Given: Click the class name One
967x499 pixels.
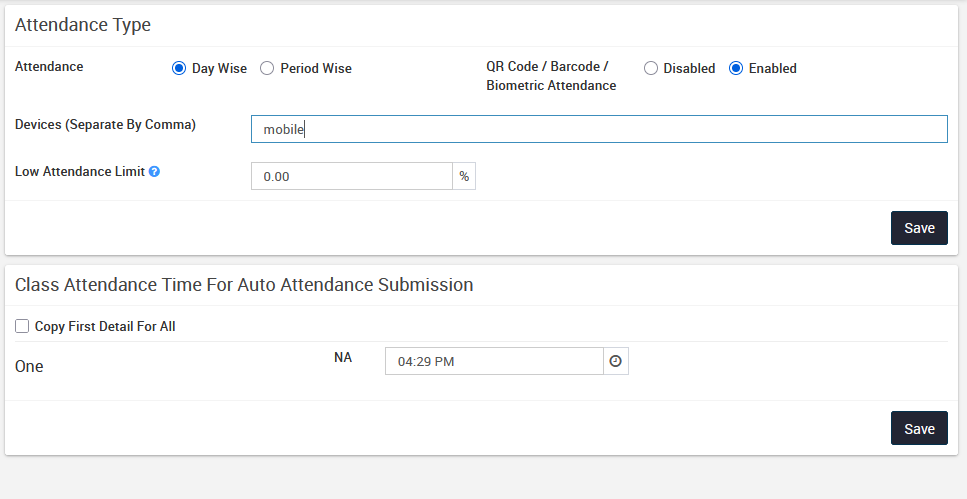Looking at the screenshot, I should [29, 367].
